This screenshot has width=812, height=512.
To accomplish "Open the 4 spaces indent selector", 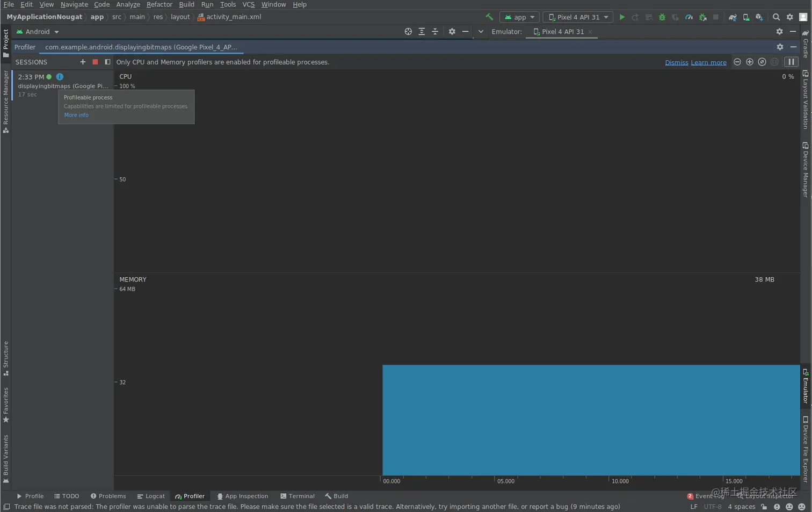I will pos(742,507).
